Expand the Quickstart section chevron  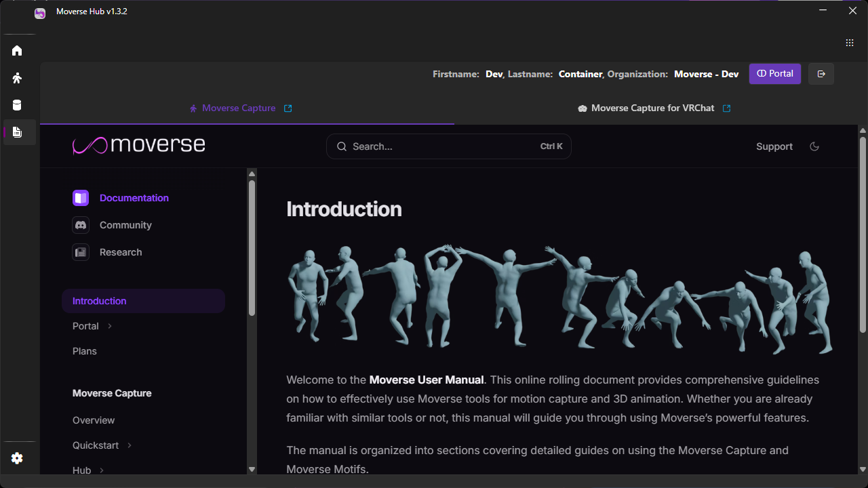point(130,445)
